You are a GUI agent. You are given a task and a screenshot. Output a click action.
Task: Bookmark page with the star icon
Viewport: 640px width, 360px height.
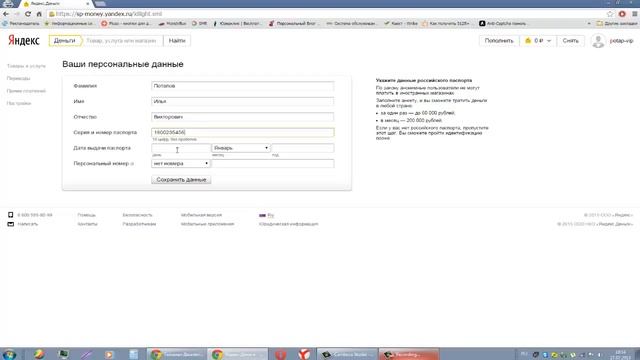(x=610, y=14)
